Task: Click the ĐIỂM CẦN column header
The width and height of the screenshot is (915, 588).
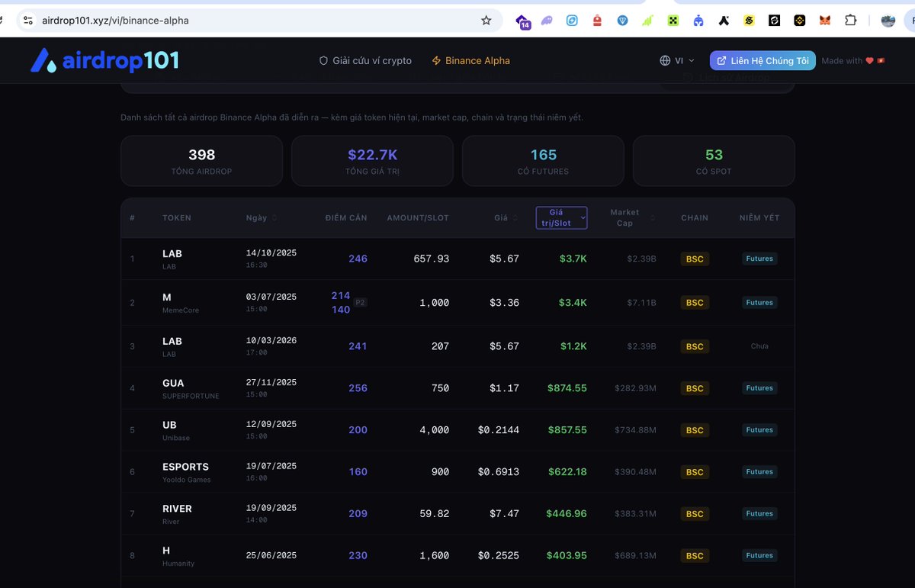Action: pos(346,218)
